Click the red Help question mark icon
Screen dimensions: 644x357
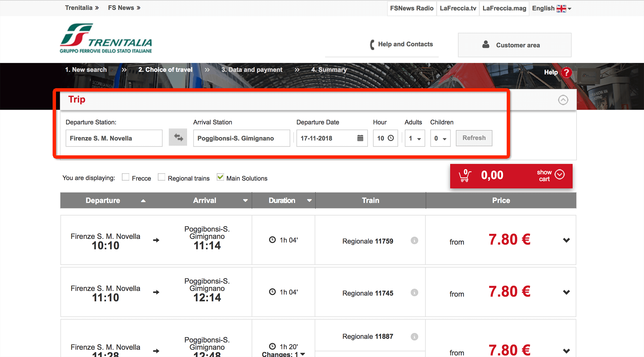566,72
